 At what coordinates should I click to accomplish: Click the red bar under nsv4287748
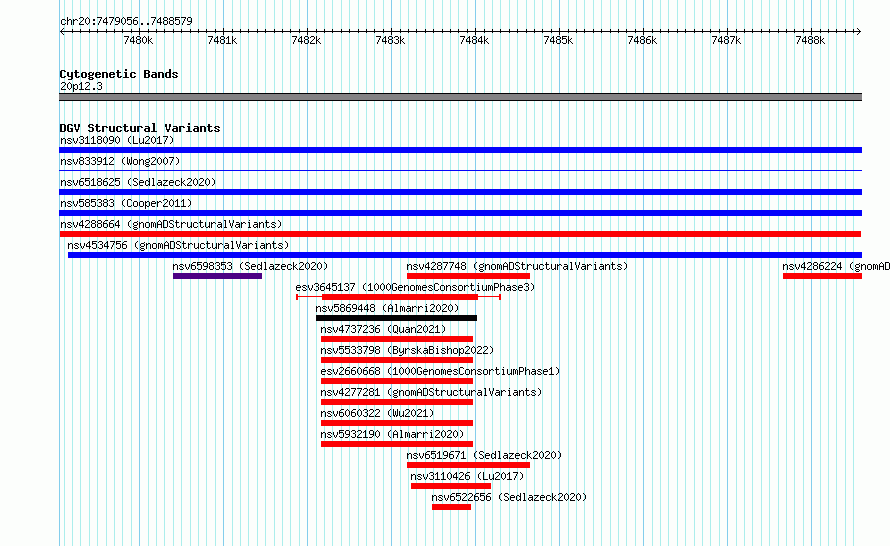[468, 276]
